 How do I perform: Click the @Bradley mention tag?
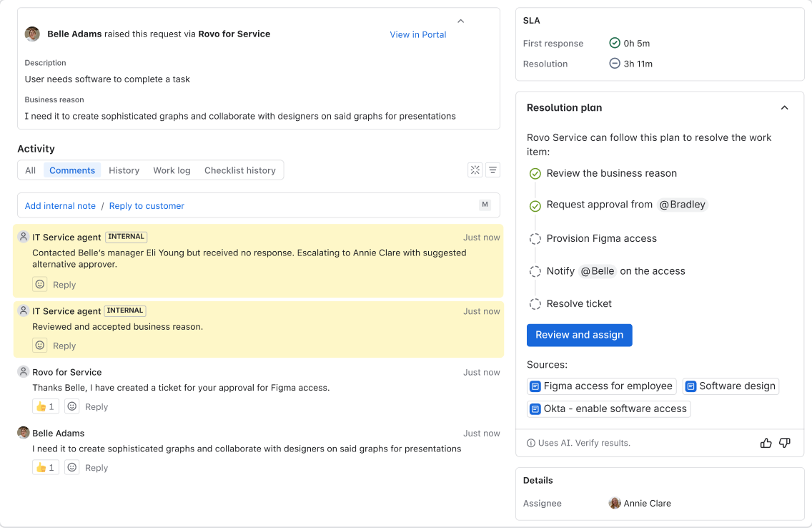pyautogui.click(x=682, y=205)
